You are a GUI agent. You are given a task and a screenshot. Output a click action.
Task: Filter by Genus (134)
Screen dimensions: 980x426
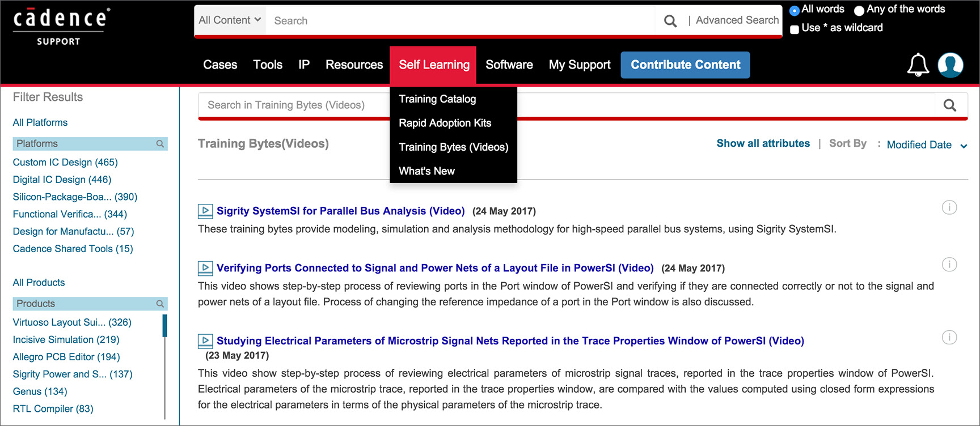click(x=40, y=391)
